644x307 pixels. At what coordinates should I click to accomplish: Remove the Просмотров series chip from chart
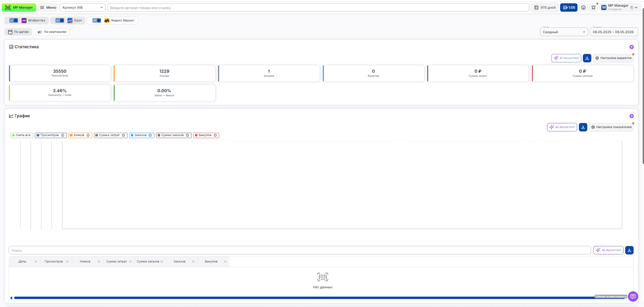pos(63,135)
